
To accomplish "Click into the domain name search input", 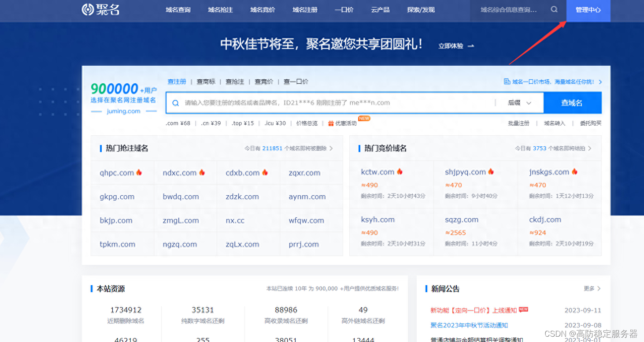I will coord(330,103).
